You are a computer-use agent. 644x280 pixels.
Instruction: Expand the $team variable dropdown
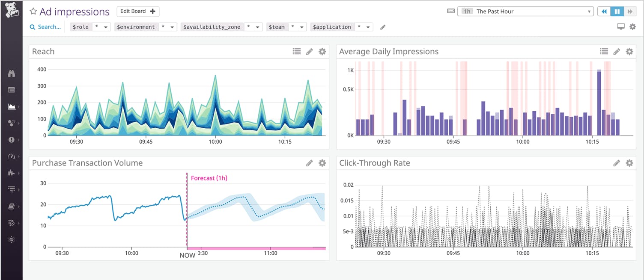click(x=297, y=27)
